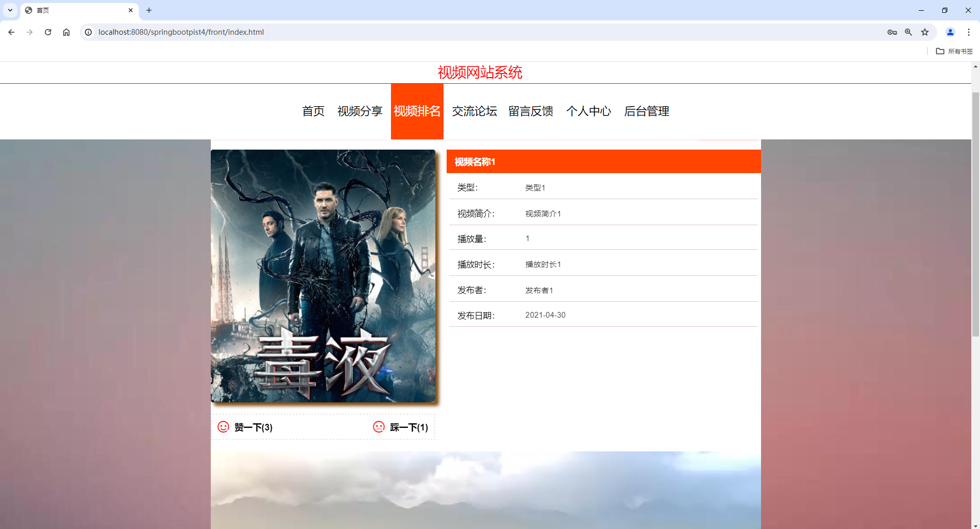Open the browser profile avatar
980x529 pixels.
click(x=950, y=32)
